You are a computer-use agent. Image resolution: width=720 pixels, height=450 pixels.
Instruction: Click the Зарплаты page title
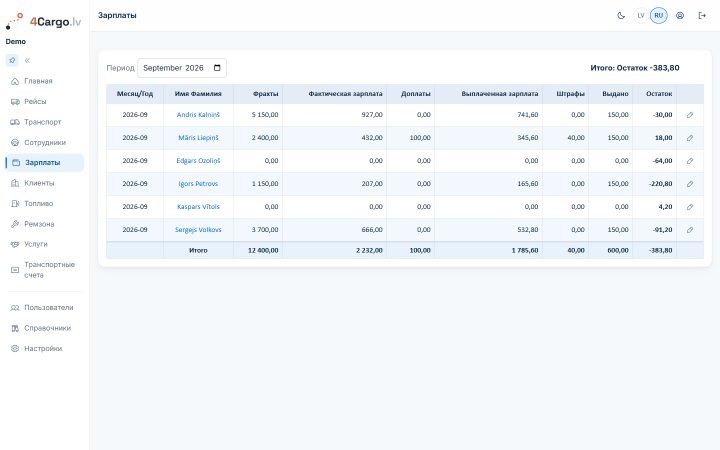click(x=117, y=16)
